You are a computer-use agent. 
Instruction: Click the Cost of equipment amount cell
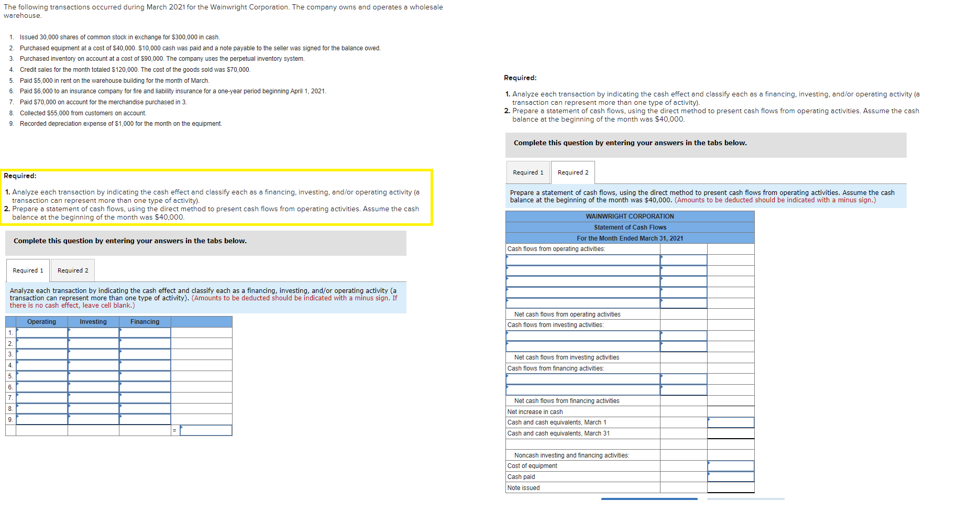(x=731, y=465)
